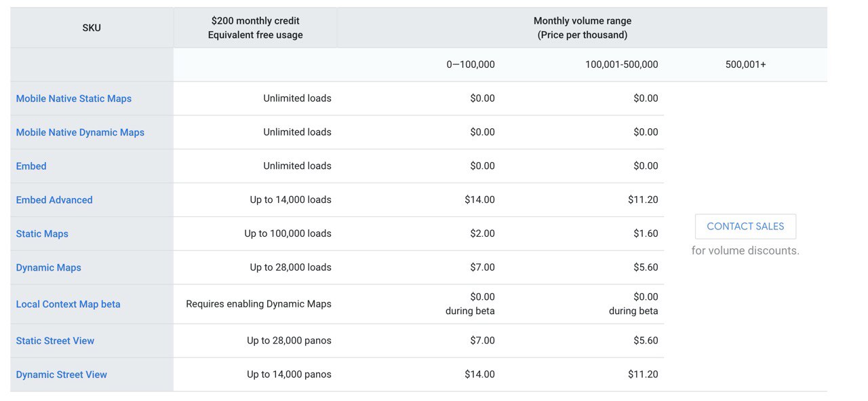Click the CONTACT SALES button
This screenshot has height=401, width=868.
point(745,227)
